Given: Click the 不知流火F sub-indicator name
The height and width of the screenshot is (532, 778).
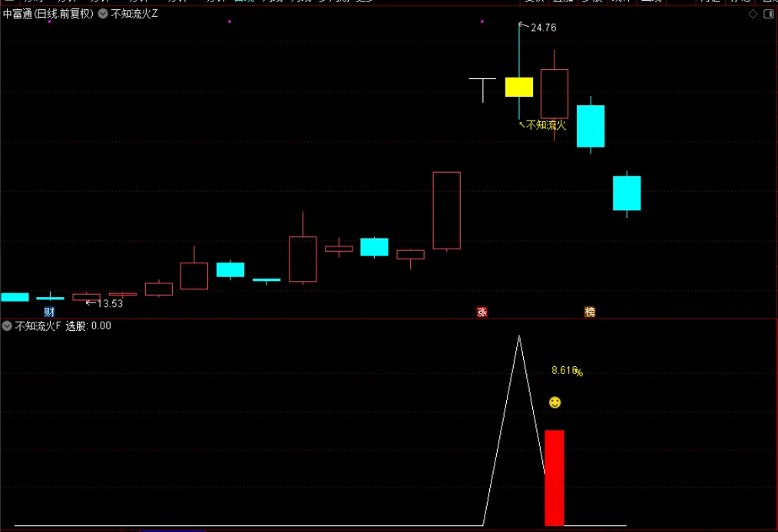Looking at the screenshot, I should (38, 325).
